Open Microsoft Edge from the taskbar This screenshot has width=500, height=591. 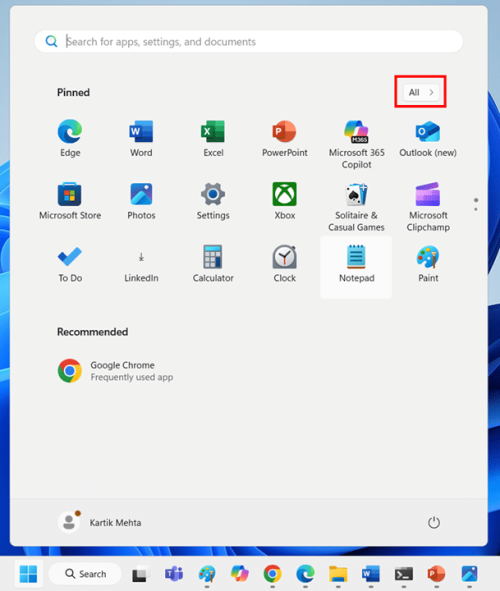click(305, 574)
